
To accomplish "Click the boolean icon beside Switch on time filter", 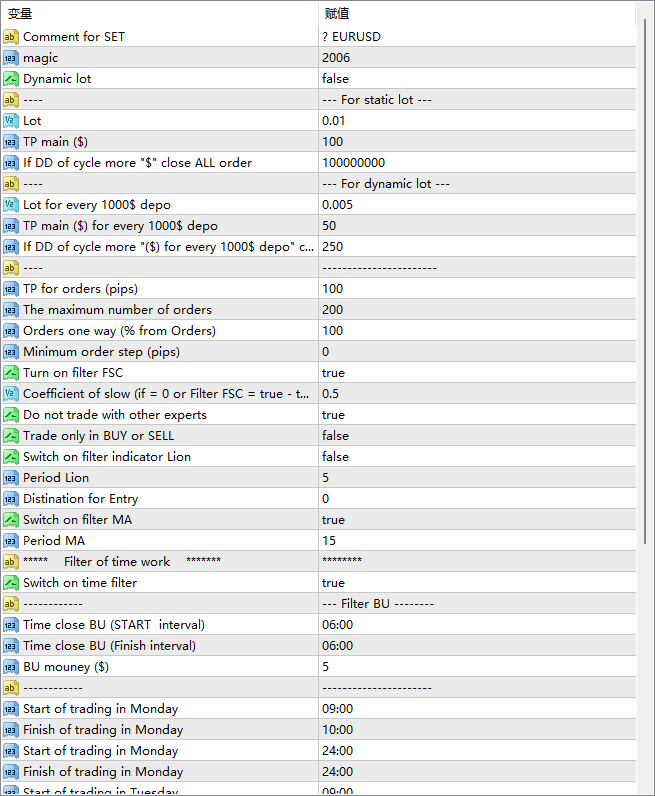I will [x=11, y=583].
